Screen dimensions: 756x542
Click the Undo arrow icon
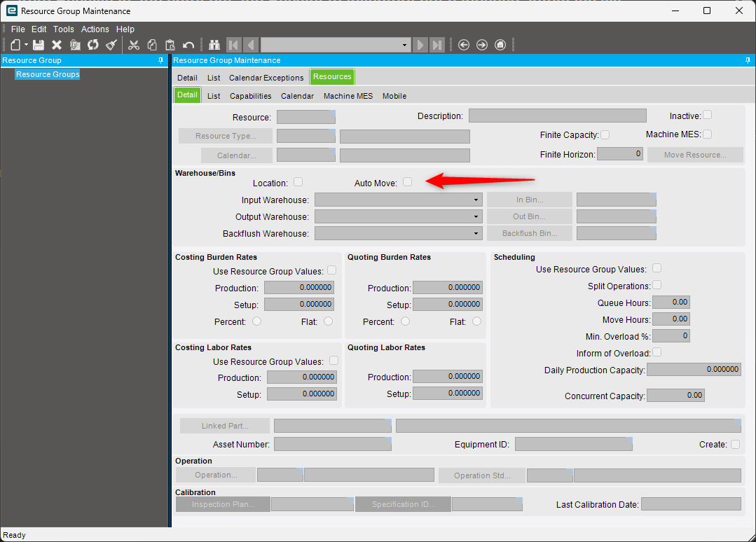188,45
